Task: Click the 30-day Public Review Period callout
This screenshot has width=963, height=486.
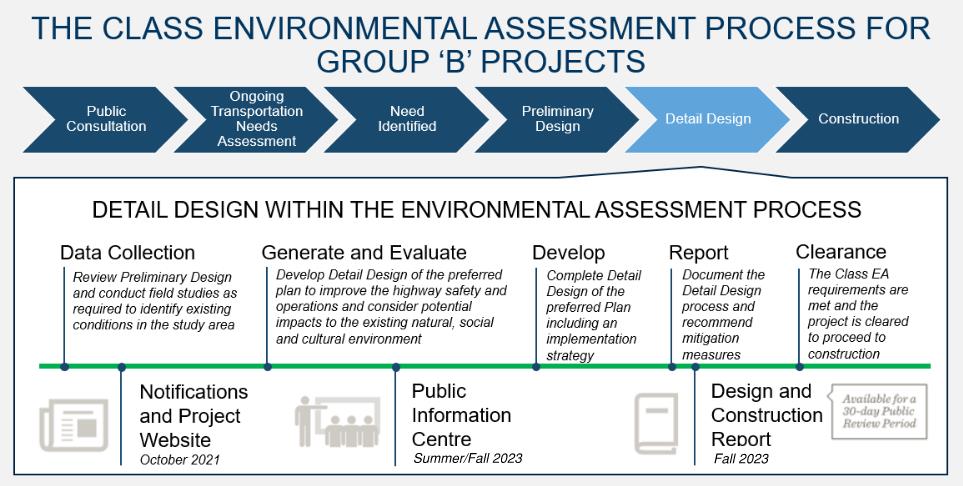Action: tap(879, 412)
